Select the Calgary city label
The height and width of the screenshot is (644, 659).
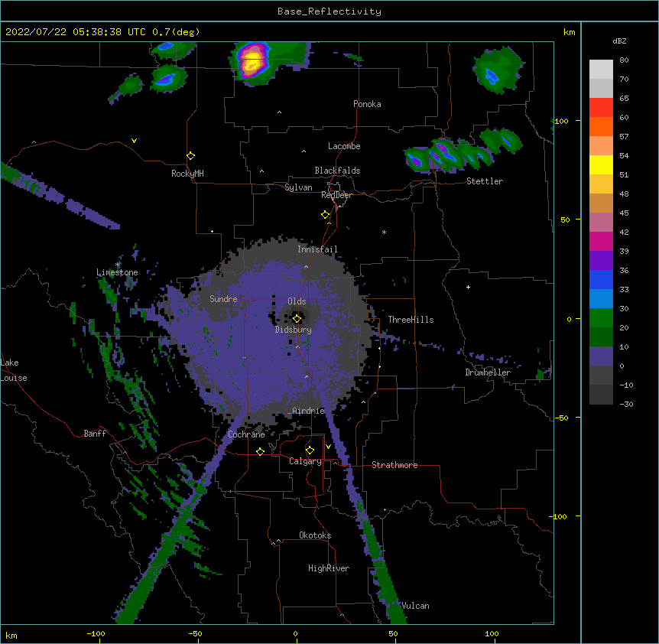[306, 461]
